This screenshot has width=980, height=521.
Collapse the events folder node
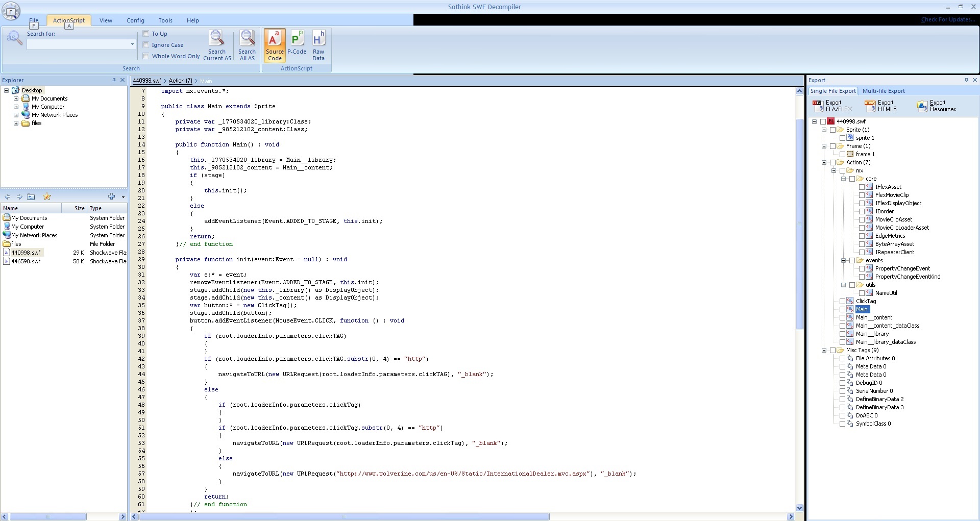click(843, 260)
